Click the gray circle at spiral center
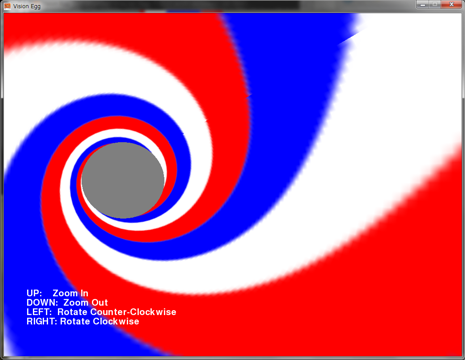Screen dimensions: 465x360 (123, 180)
